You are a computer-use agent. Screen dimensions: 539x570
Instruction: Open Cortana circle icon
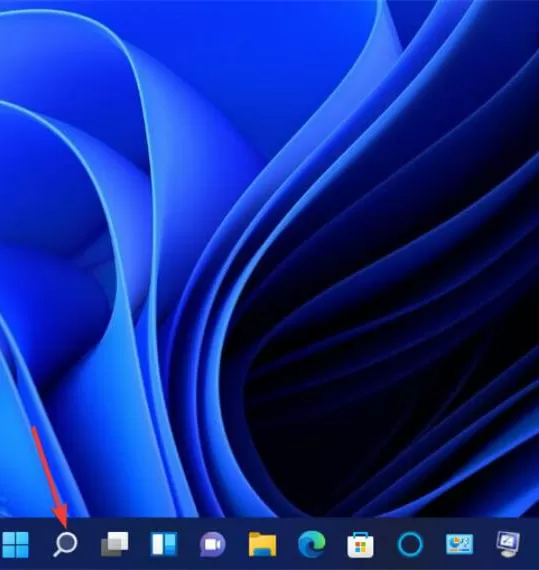[410, 544]
